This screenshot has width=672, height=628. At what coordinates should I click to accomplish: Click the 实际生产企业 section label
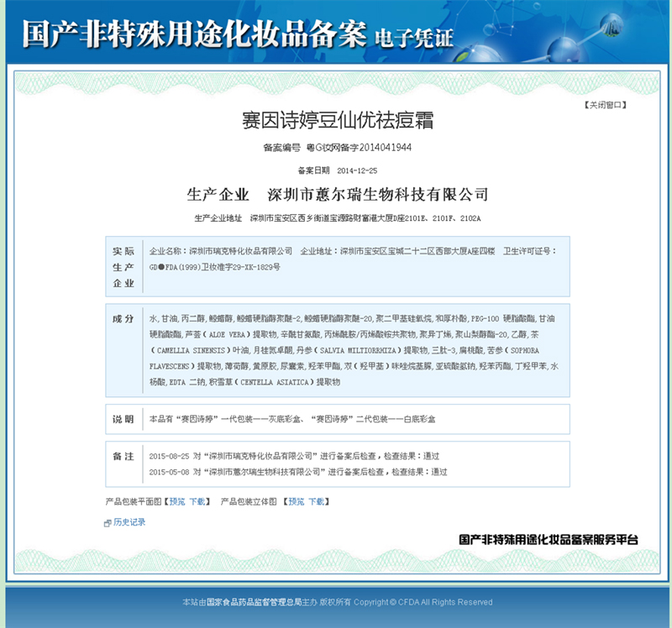[x=123, y=267]
